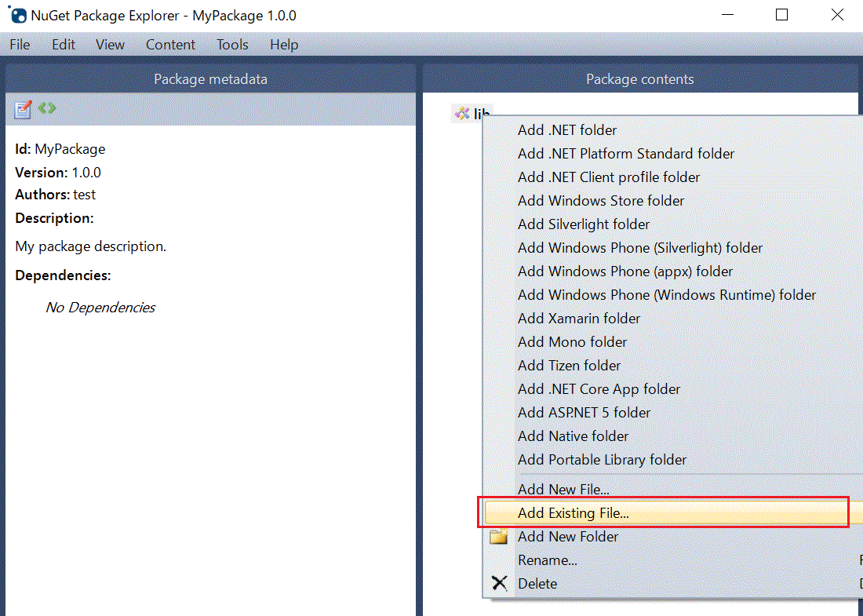This screenshot has height=616, width=863.
Task: Choose Delete in the context menu
Action: [x=672, y=584]
